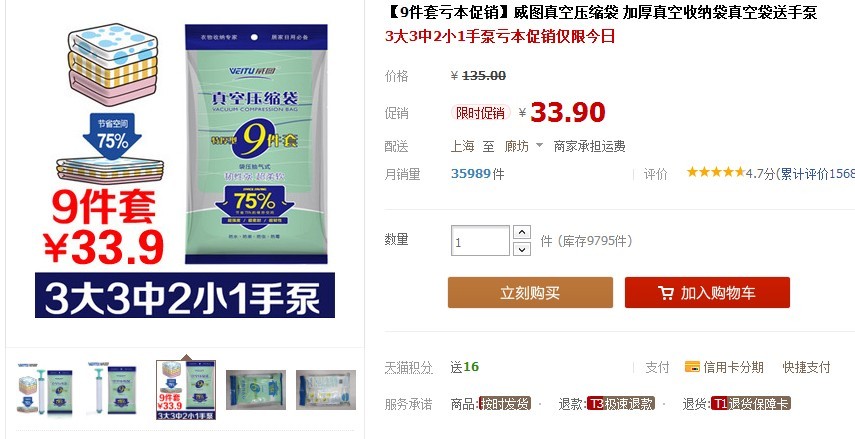Select the fourth thumbnail of packaged bag
This screenshot has height=439, width=855.
point(256,390)
